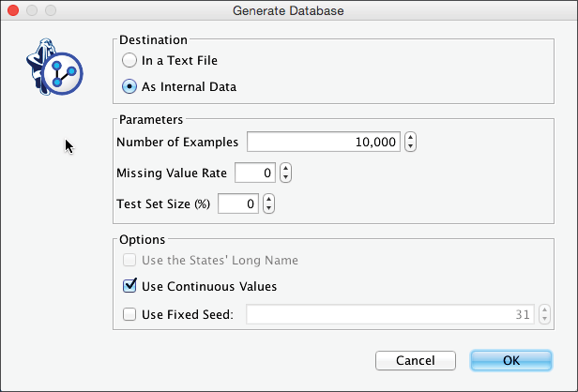Viewport: 578px width, 392px height.
Task: Click the Test Set Size field
Action: (x=237, y=204)
